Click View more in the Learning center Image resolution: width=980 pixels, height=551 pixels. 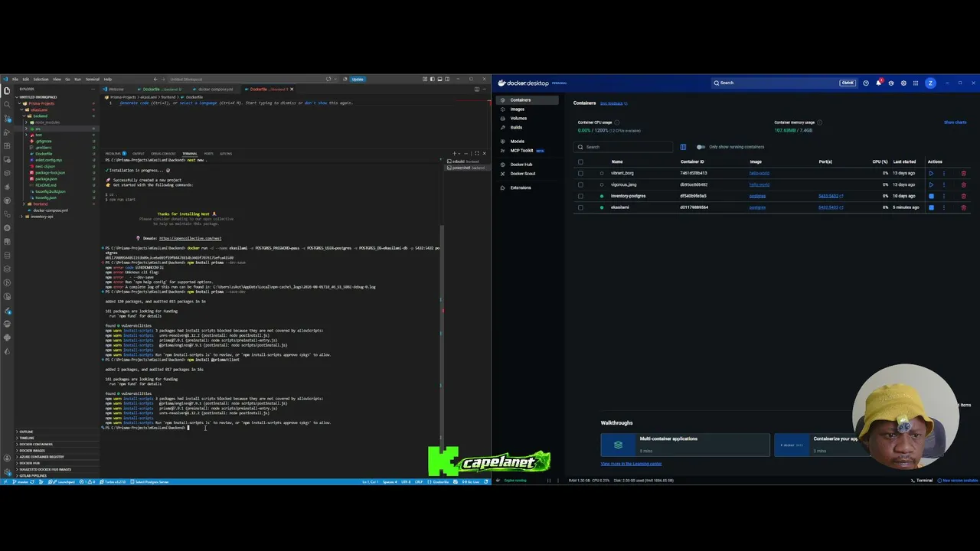[x=631, y=464]
